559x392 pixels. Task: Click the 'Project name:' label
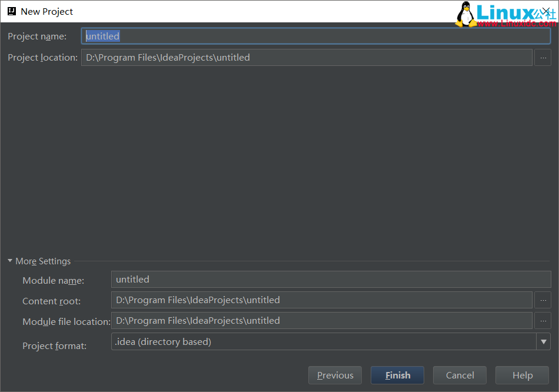(37, 36)
